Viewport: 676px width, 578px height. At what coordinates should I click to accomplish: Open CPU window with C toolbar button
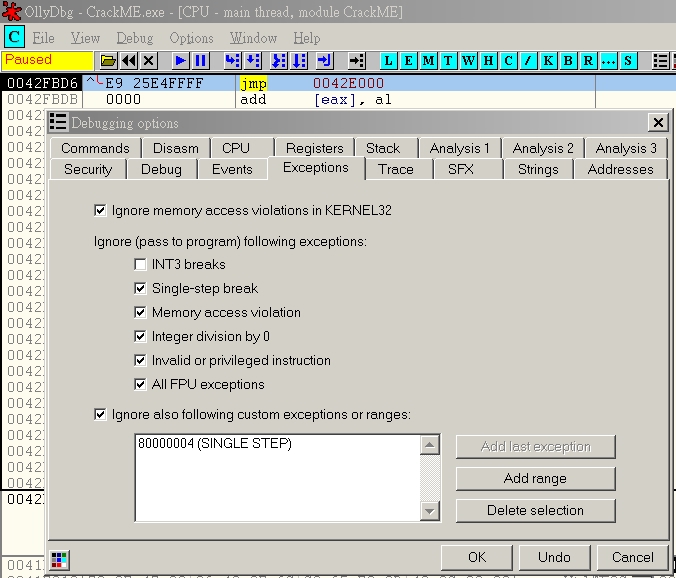pos(508,60)
